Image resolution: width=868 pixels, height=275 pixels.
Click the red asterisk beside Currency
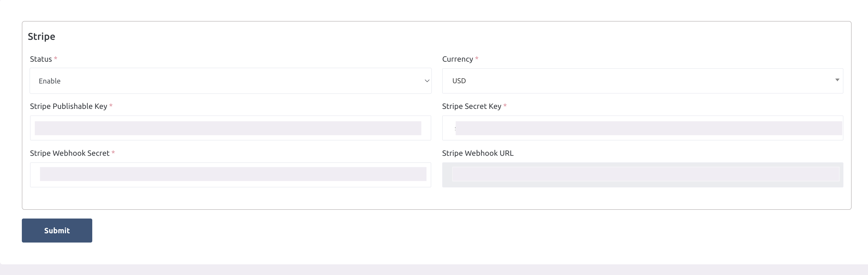(477, 59)
